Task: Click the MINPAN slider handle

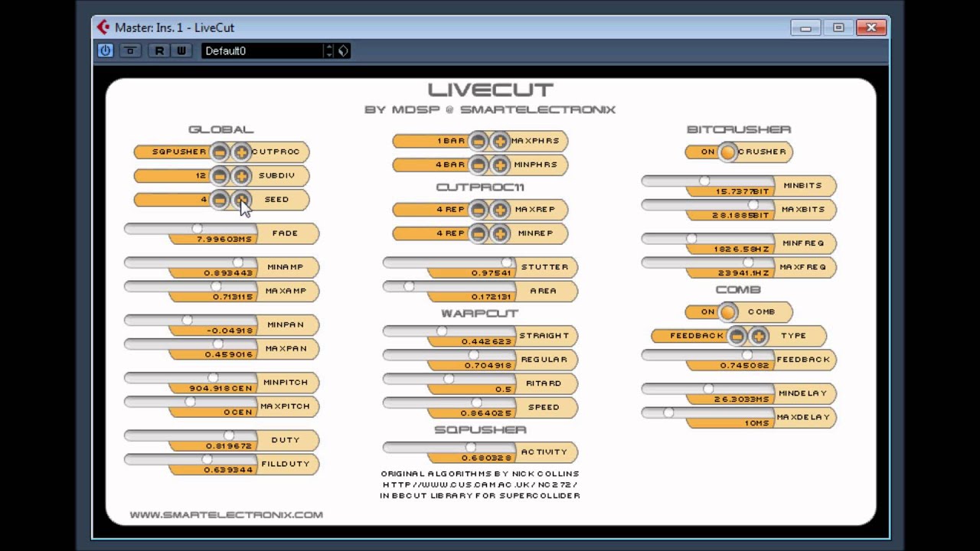Action: tap(187, 320)
